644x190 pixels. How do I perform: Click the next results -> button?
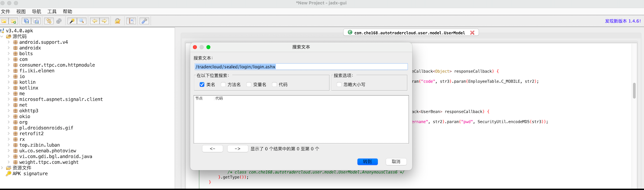tap(238, 149)
